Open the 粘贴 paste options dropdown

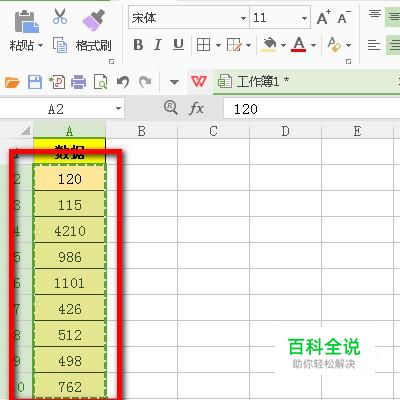coord(40,45)
